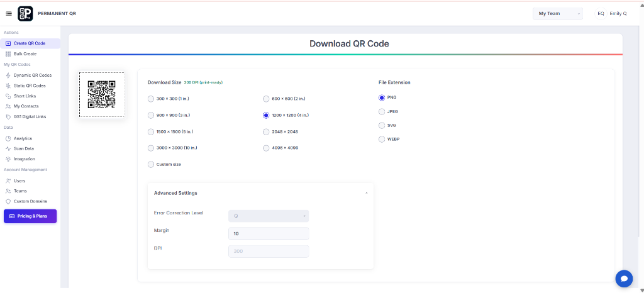Select 1500 × 1500 (5 in.) size
644x293 pixels.
pos(151,132)
